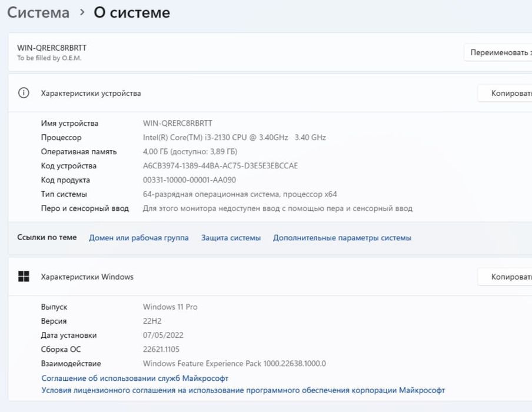Click the Тип системы label

(x=64, y=194)
